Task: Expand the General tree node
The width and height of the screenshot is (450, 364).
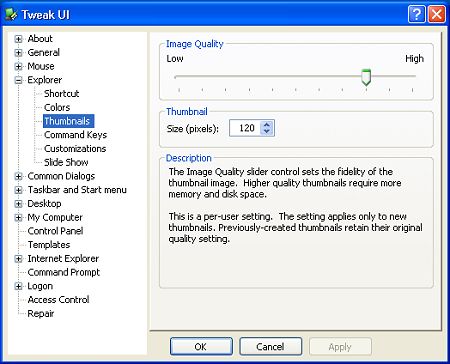Action: pos(18,53)
